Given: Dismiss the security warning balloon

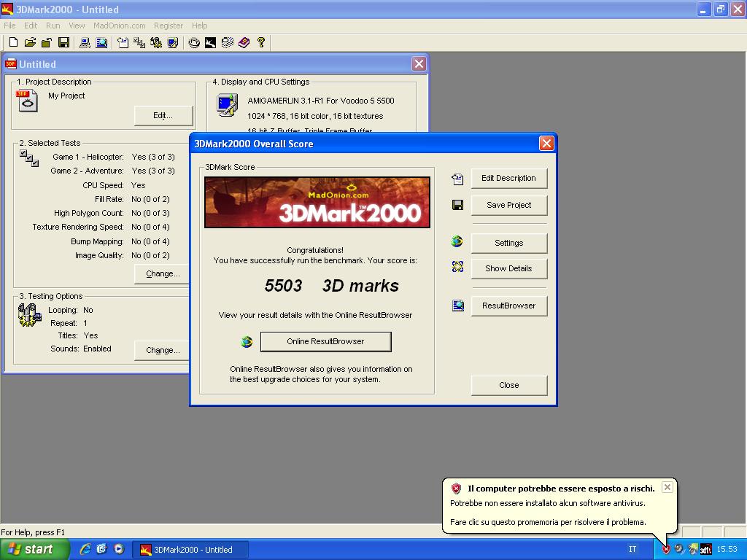Looking at the screenshot, I should point(667,487).
